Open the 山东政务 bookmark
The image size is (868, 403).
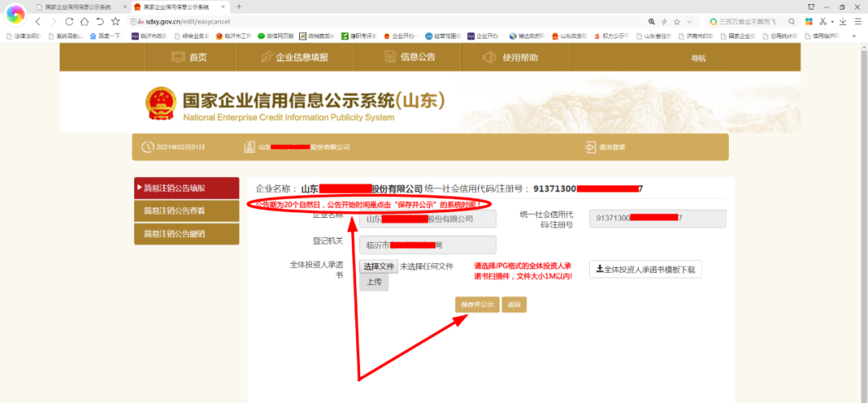(x=569, y=36)
